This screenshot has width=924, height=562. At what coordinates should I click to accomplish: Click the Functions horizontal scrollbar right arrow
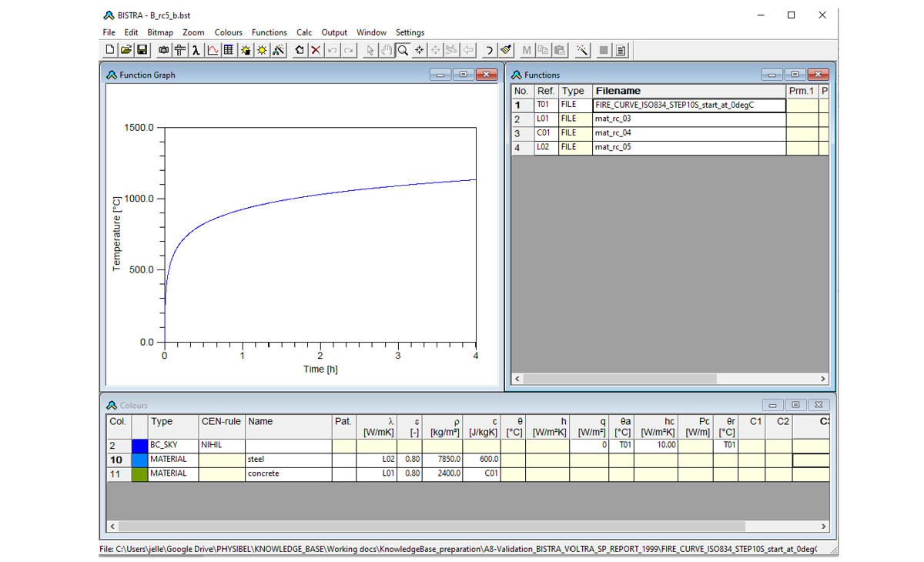822,379
